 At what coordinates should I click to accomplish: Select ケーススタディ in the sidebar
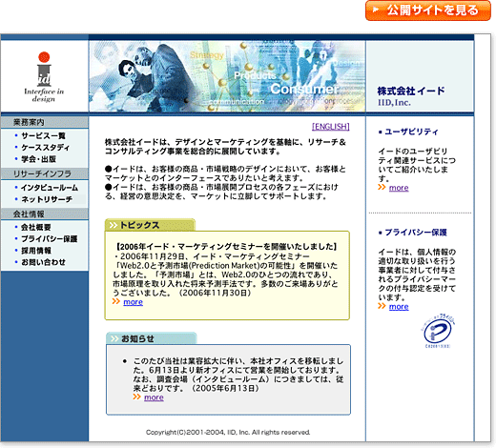(x=45, y=148)
